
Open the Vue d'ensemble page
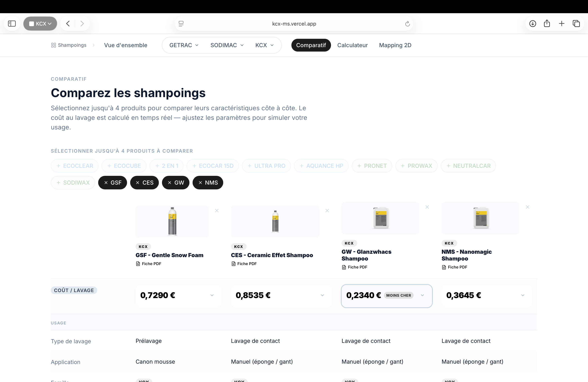(x=126, y=45)
